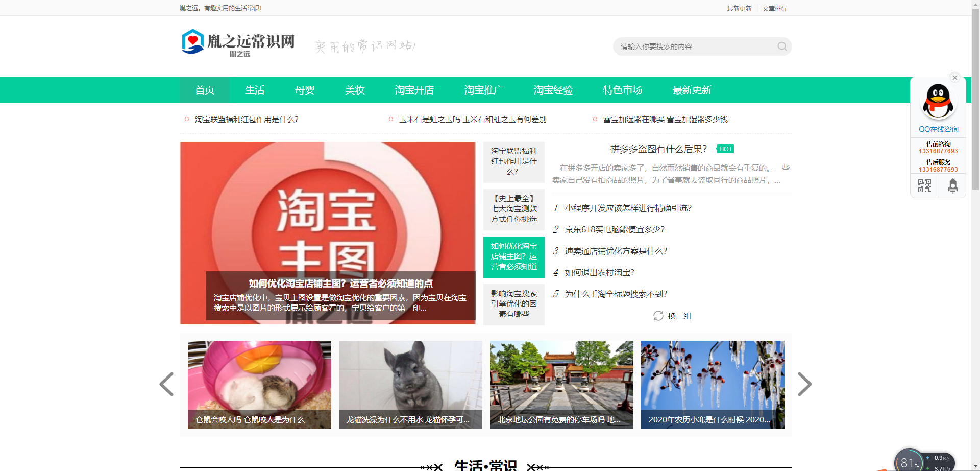980x471 pixels.
Task: Click the 生活·常识 section heading
Action: click(485, 465)
